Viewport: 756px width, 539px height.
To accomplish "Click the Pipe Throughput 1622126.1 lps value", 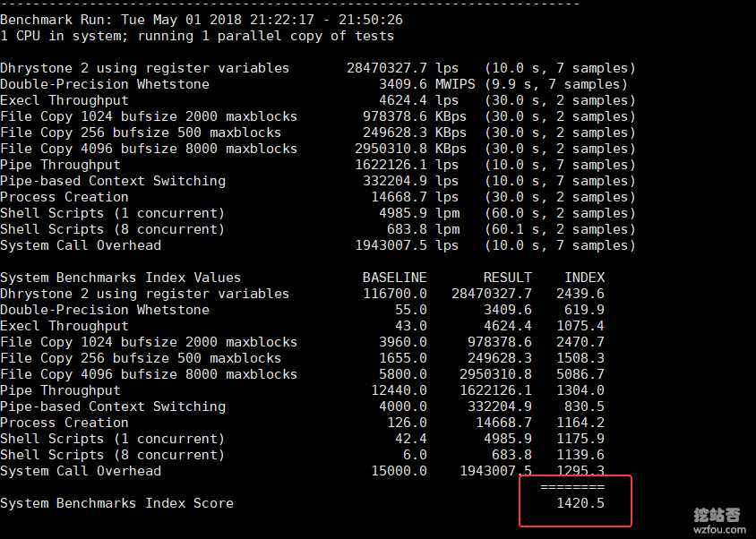I will (407, 165).
